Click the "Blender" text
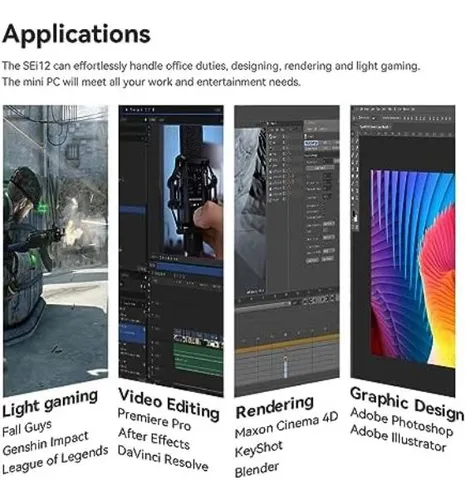This screenshot has width=465, height=500. pos(257,469)
